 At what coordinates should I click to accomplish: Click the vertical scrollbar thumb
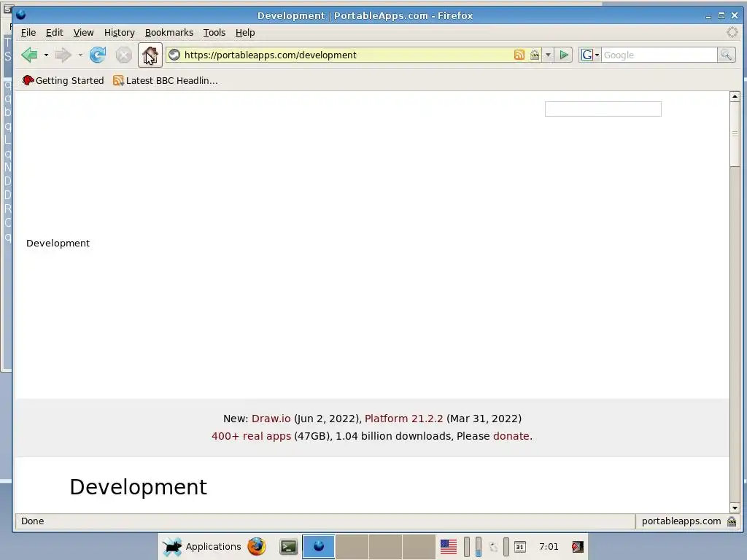pos(735,134)
